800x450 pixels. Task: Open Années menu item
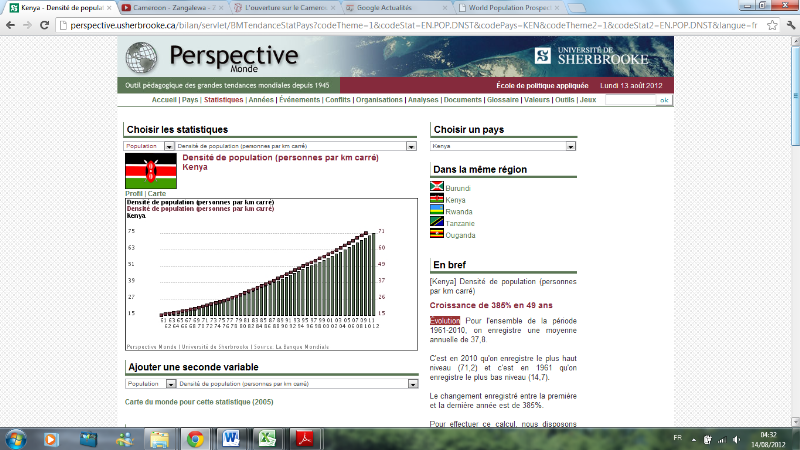coord(261,100)
